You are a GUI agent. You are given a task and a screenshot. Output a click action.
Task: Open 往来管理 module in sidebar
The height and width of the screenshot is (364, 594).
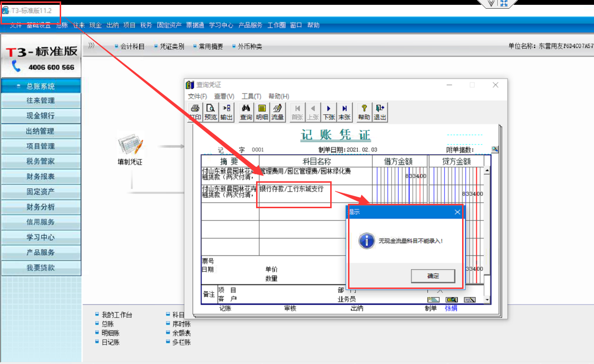[41, 100]
